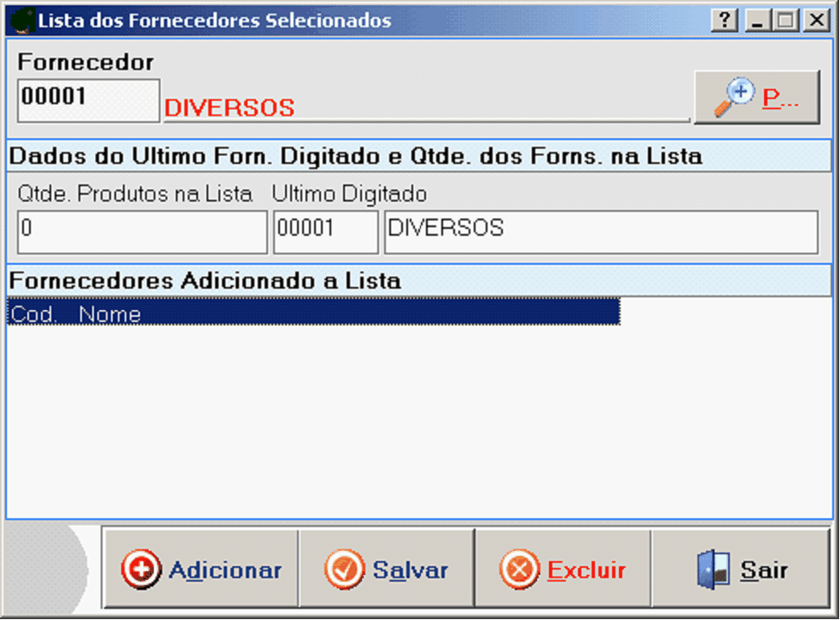Click the orange X Excluir icon

click(x=519, y=570)
